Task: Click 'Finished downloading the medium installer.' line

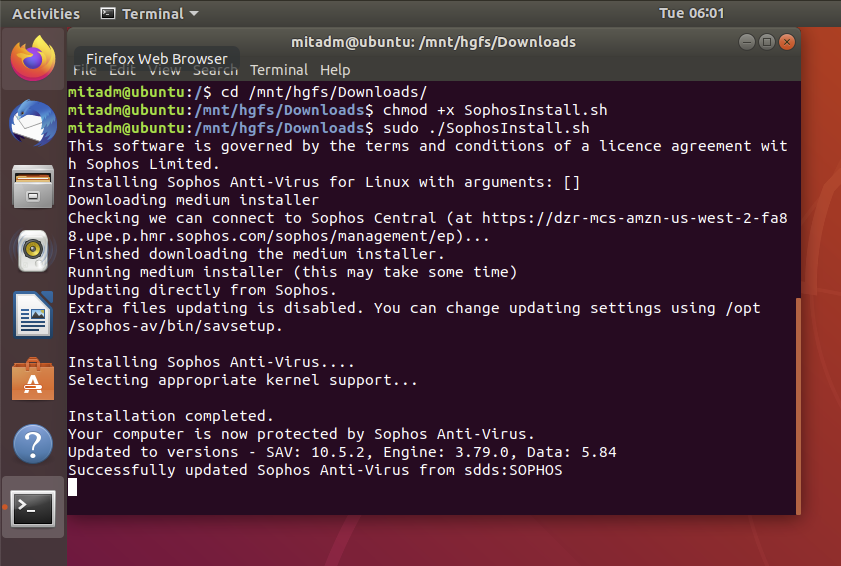Action: pos(256,254)
